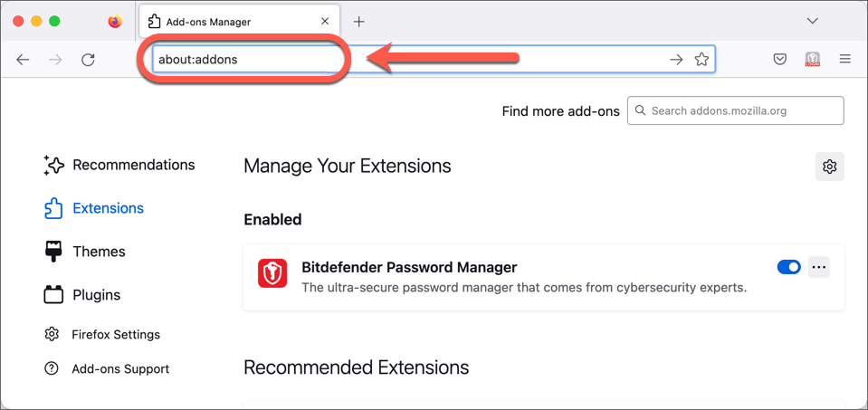Select the Add-ons Manager tab
The height and width of the screenshot is (410, 868).
pos(239,22)
